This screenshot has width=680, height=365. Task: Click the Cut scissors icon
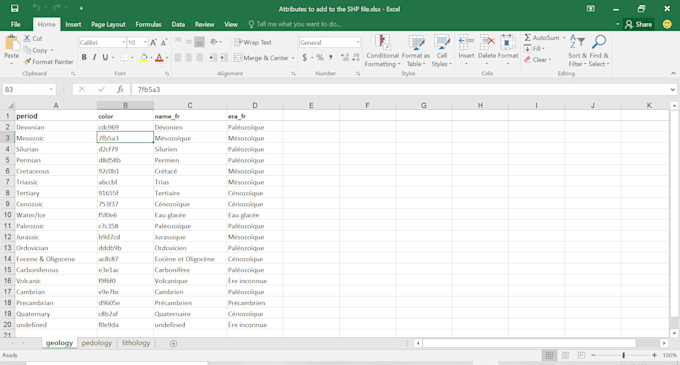pos(27,39)
